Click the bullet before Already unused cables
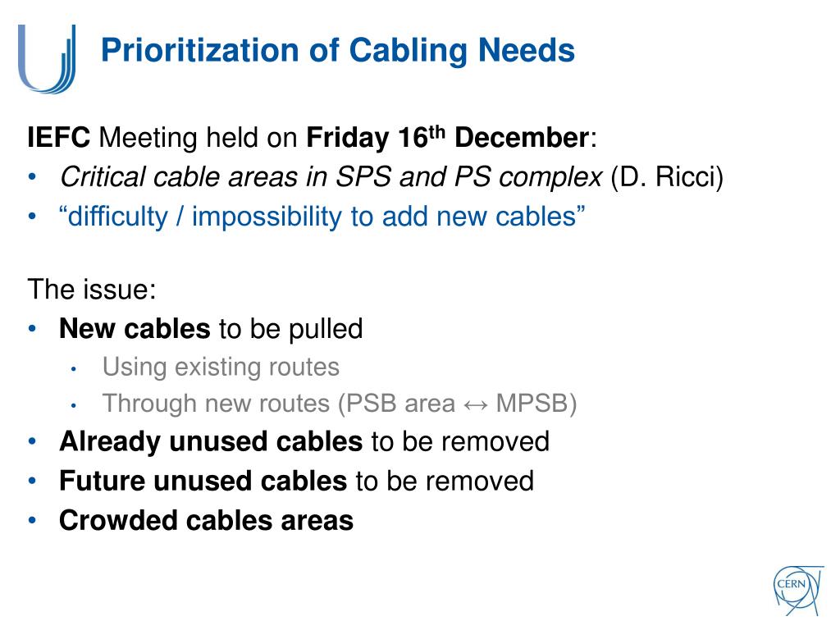This screenshot has height=630, width=840. point(33,441)
